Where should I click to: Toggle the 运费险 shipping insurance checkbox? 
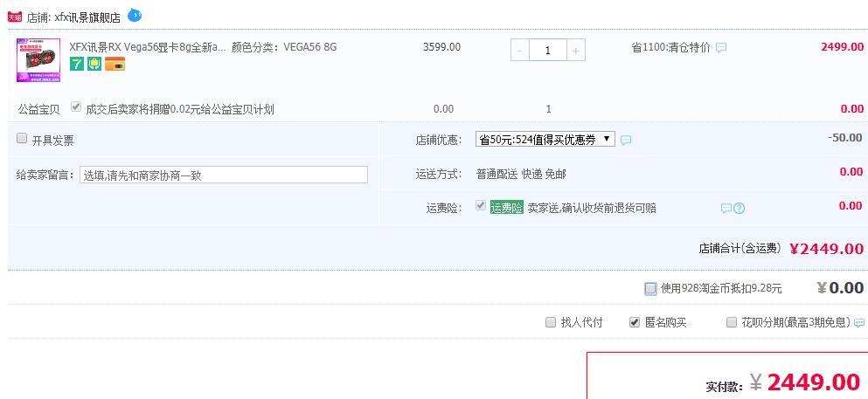pyautogui.click(x=481, y=206)
